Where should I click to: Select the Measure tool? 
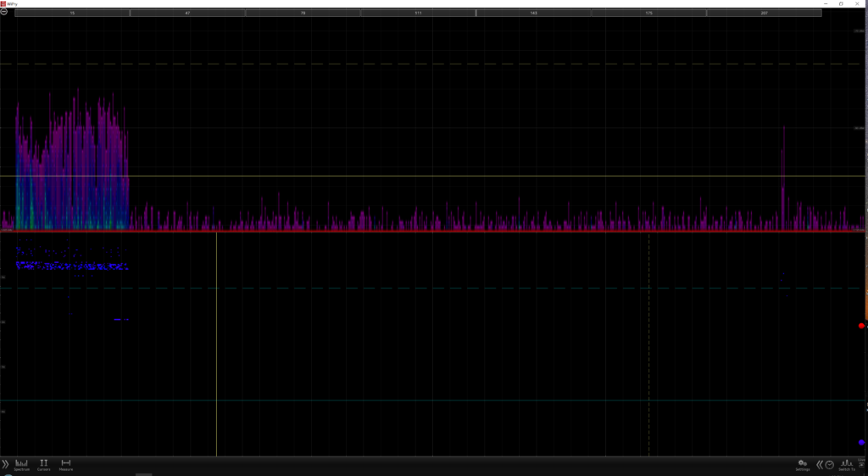(x=66, y=465)
